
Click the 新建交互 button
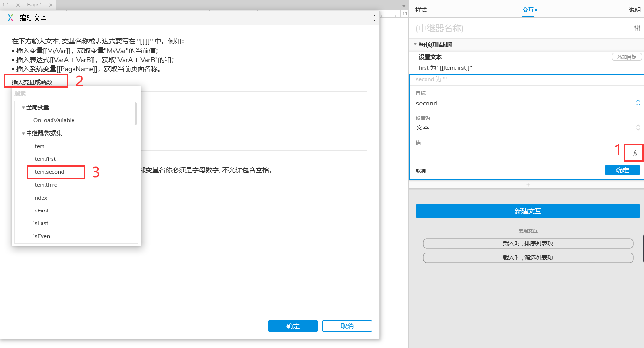coord(528,211)
